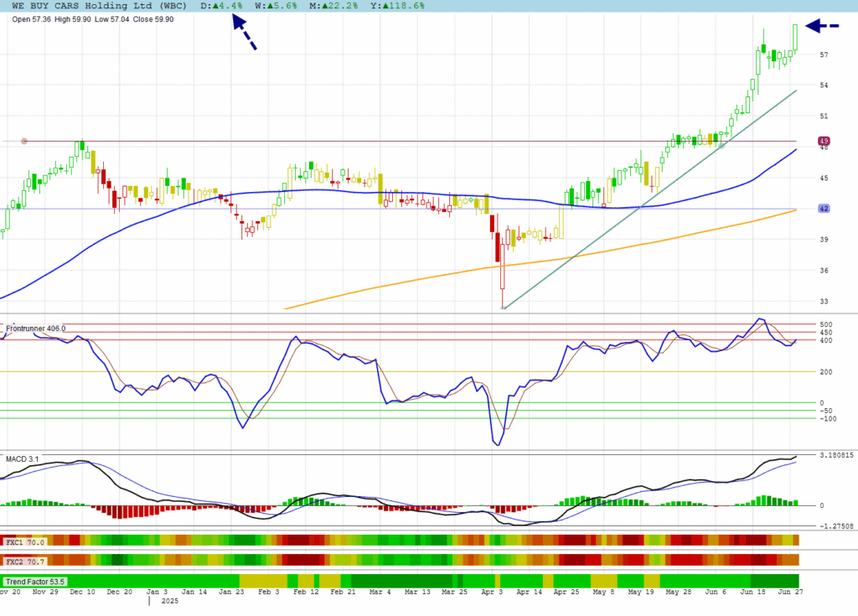This screenshot has height=616, width=858.
Task: Click the Mar 13 date label
Action: (417, 592)
